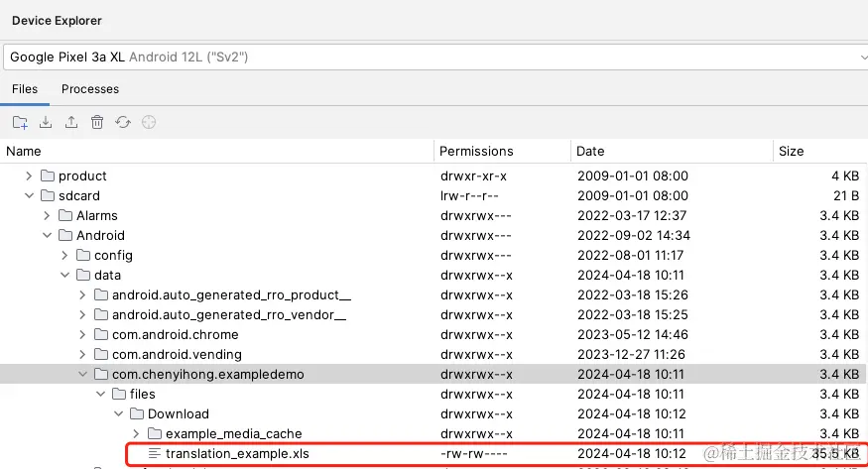Click the Device Explorer panel title
The width and height of the screenshot is (868, 469).
[x=57, y=21]
